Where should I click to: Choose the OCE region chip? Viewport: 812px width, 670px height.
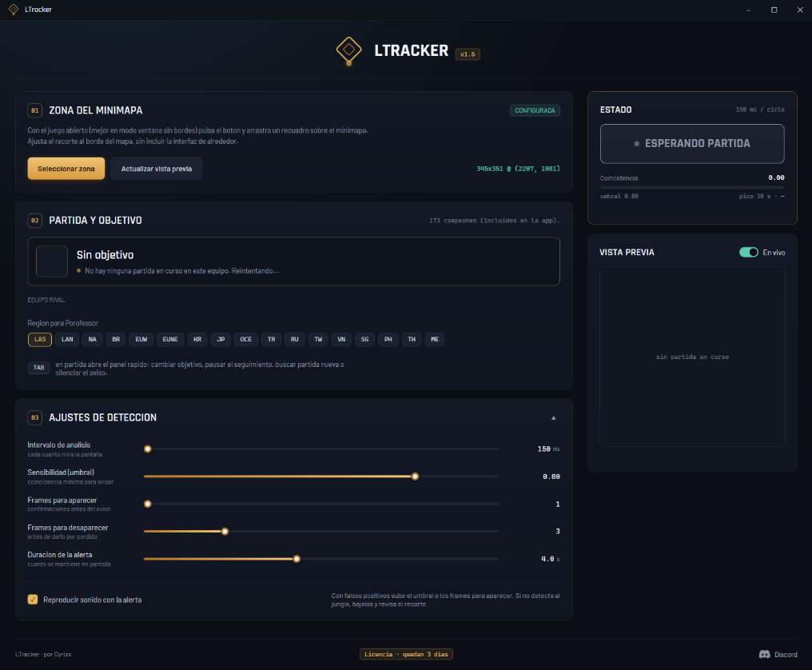click(246, 340)
